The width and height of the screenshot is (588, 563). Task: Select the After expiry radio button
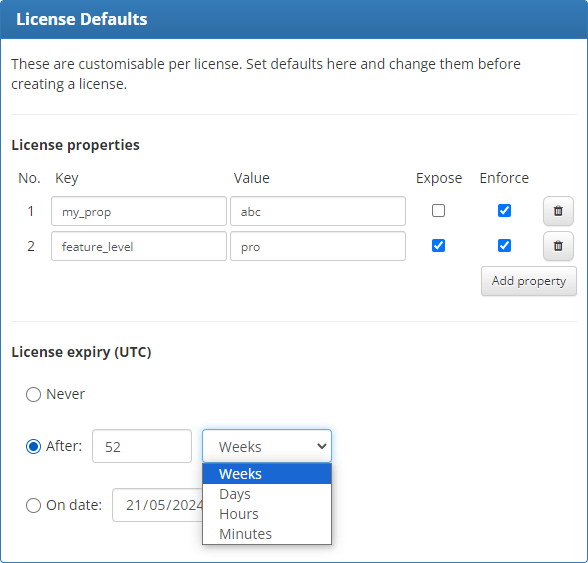[x=33, y=446]
